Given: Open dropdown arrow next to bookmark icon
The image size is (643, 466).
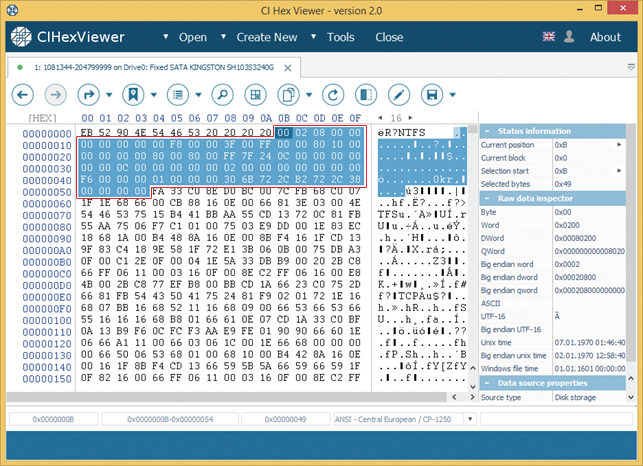Looking at the screenshot, I should pyautogui.click(x=154, y=95).
